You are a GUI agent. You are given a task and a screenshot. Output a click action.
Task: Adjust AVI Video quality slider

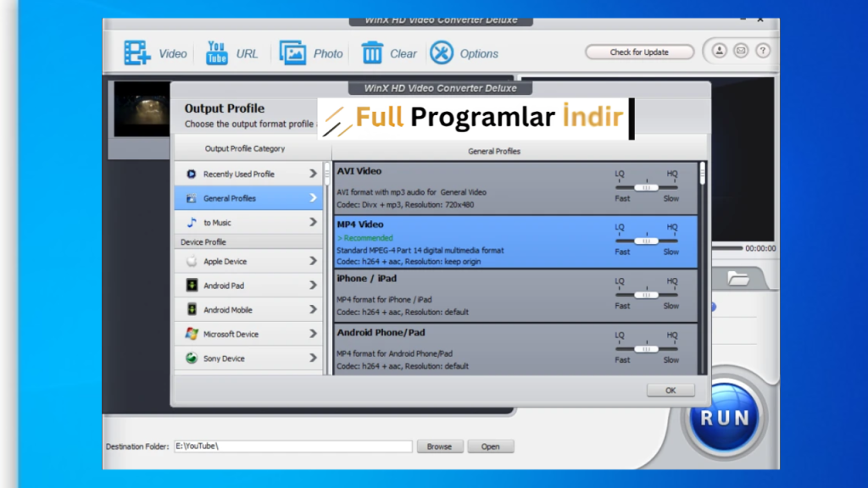(646, 187)
